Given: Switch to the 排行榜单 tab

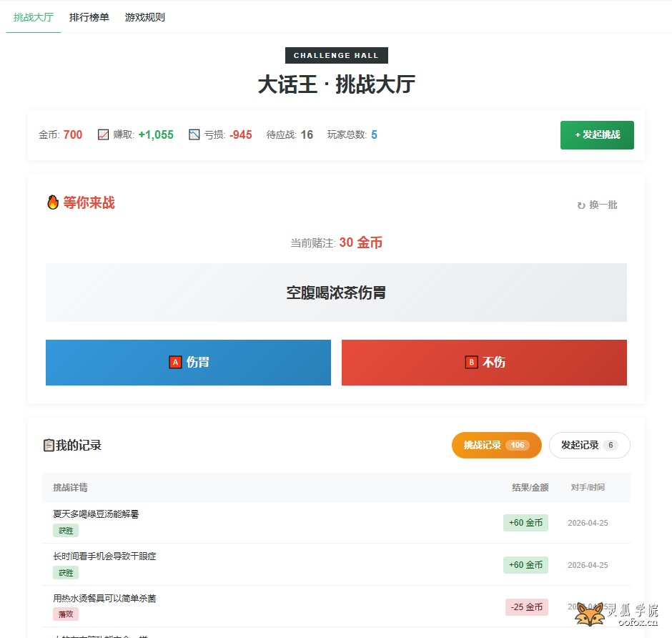Looking at the screenshot, I should [89, 17].
